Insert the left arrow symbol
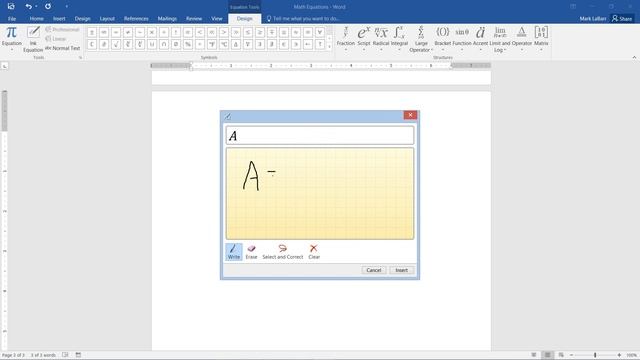The width and height of the screenshot is (640, 360). click(x=308, y=44)
